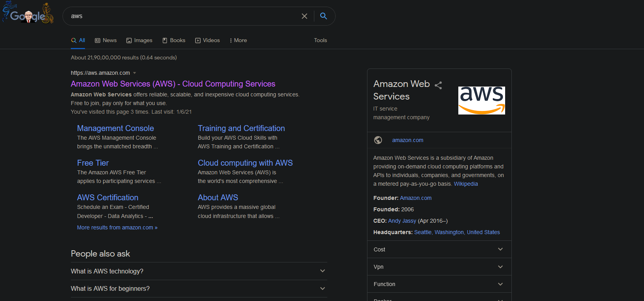Clear the search box with X icon
The image size is (644, 301).
(x=304, y=16)
